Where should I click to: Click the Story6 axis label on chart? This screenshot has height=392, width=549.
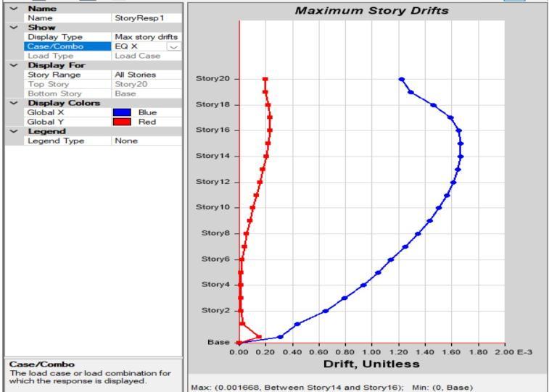pyautogui.click(x=215, y=259)
